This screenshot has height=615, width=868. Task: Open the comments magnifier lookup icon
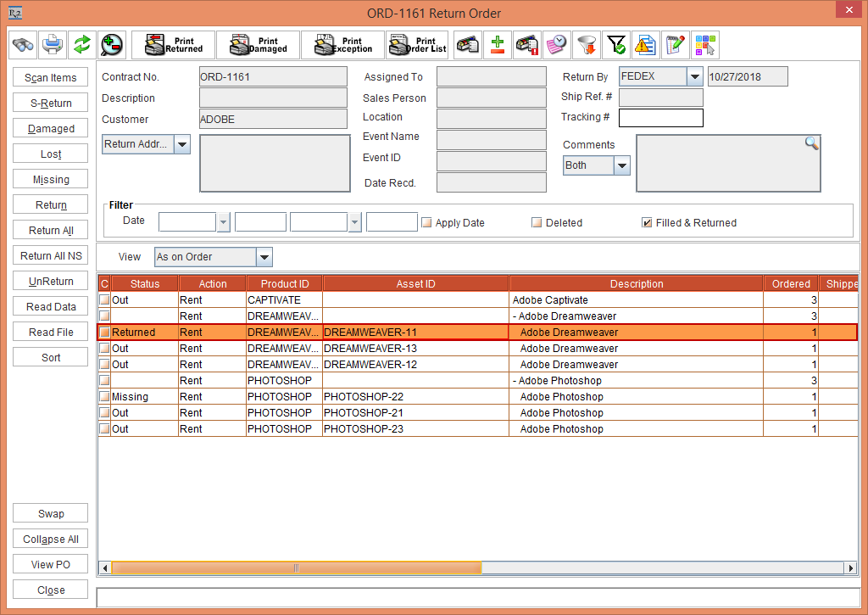point(811,143)
